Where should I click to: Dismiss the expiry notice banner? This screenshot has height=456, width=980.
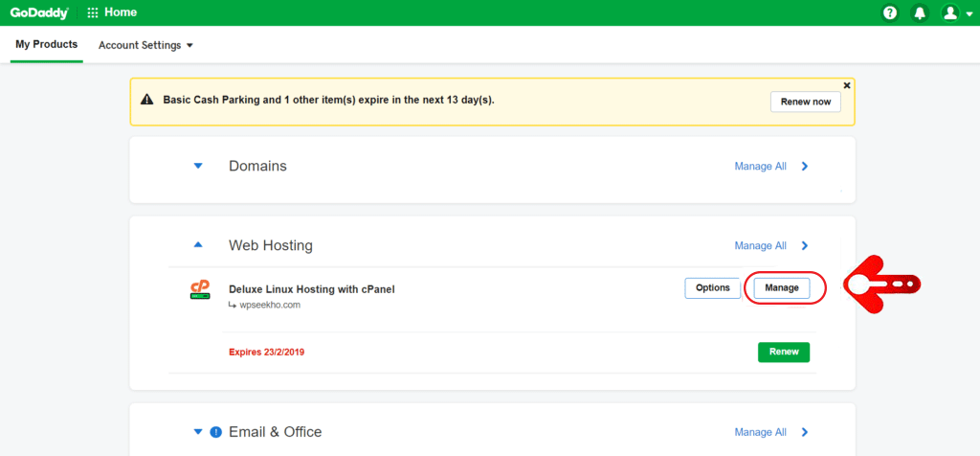click(847, 85)
